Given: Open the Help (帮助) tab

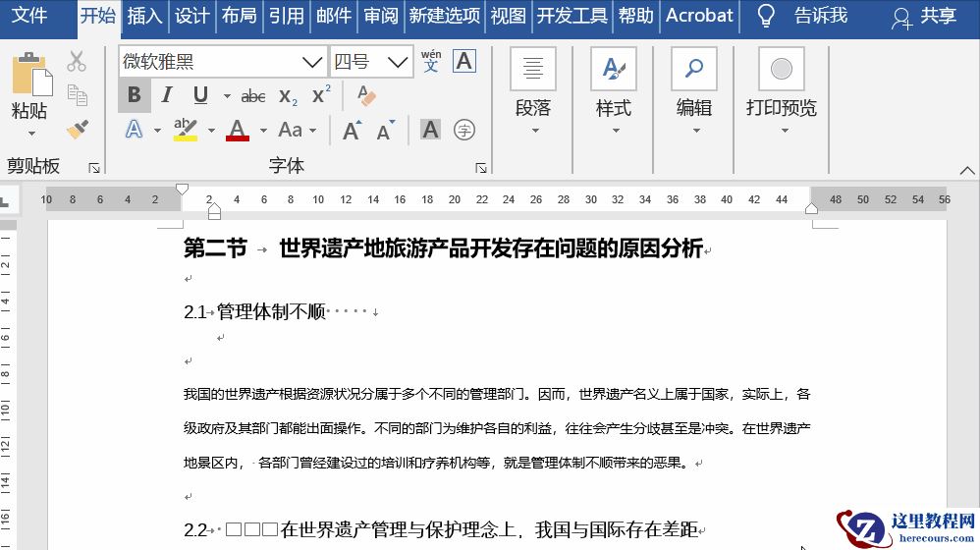Looking at the screenshot, I should click(635, 15).
